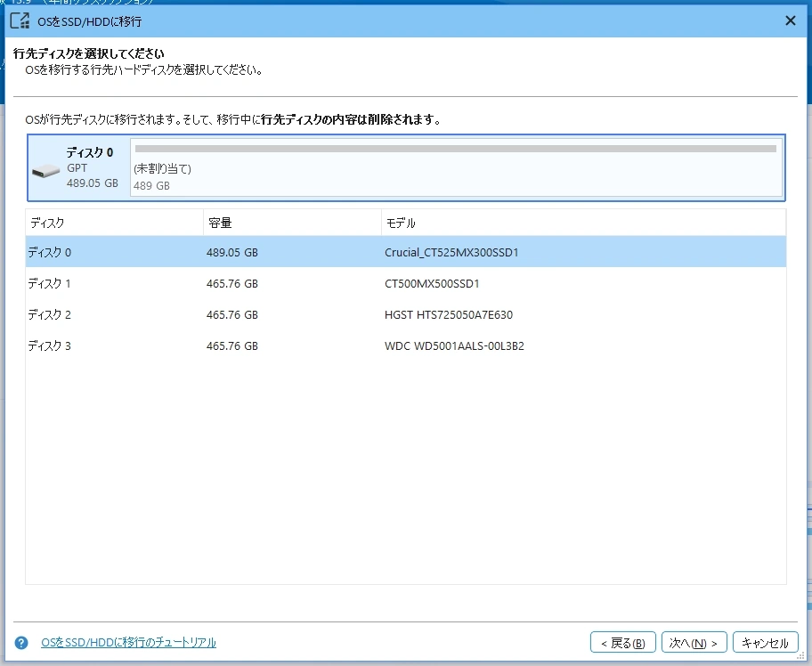812x666 pixels.
Task: Click the CT500MX500SSD1 model cell
Action: pos(432,283)
